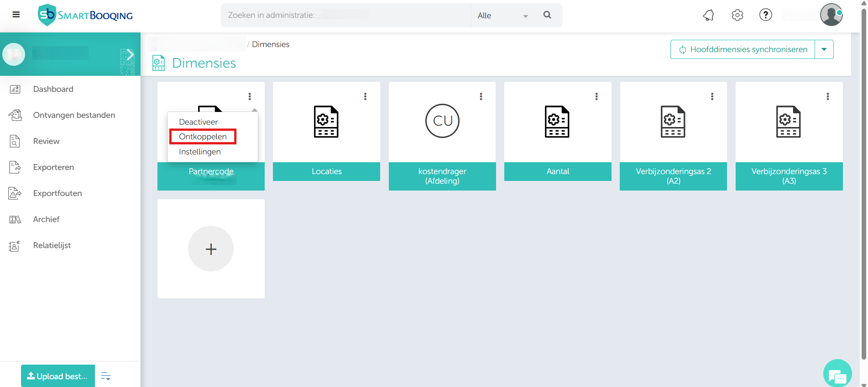868x387 pixels.
Task: Open the kostendrager CU dimension icon
Action: [442, 121]
